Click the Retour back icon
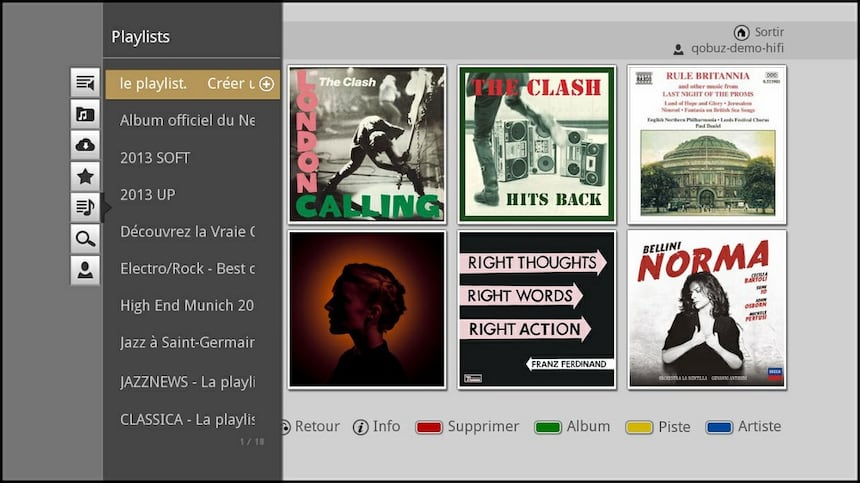 (x=285, y=427)
